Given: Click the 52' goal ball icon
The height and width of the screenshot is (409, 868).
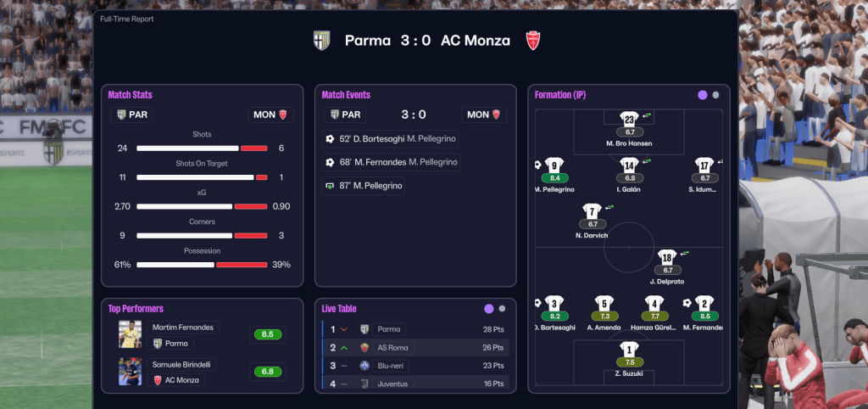Looking at the screenshot, I should click(x=330, y=138).
